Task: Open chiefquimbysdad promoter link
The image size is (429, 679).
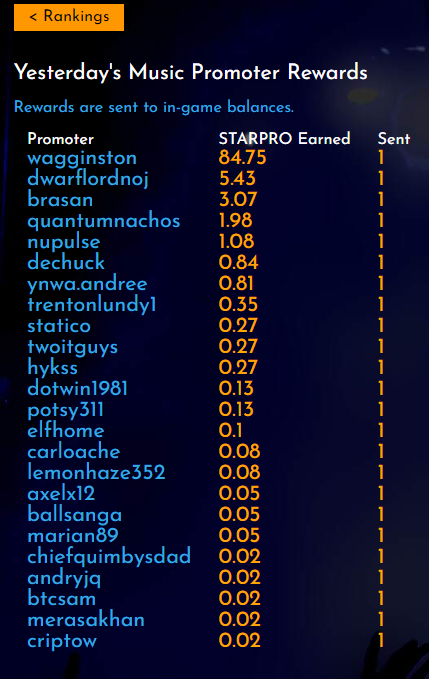Action: tap(109, 556)
